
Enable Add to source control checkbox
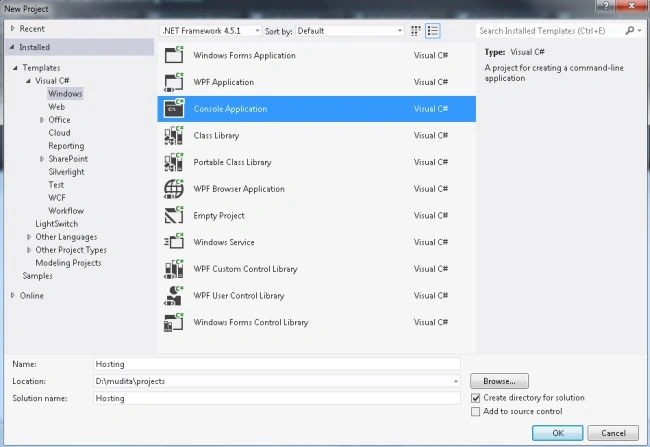point(475,411)
